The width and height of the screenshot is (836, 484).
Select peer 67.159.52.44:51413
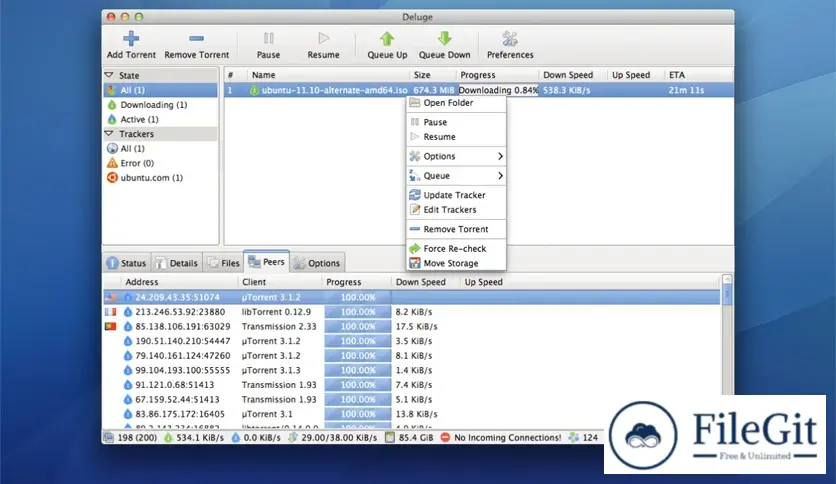(x=411, y=399)
